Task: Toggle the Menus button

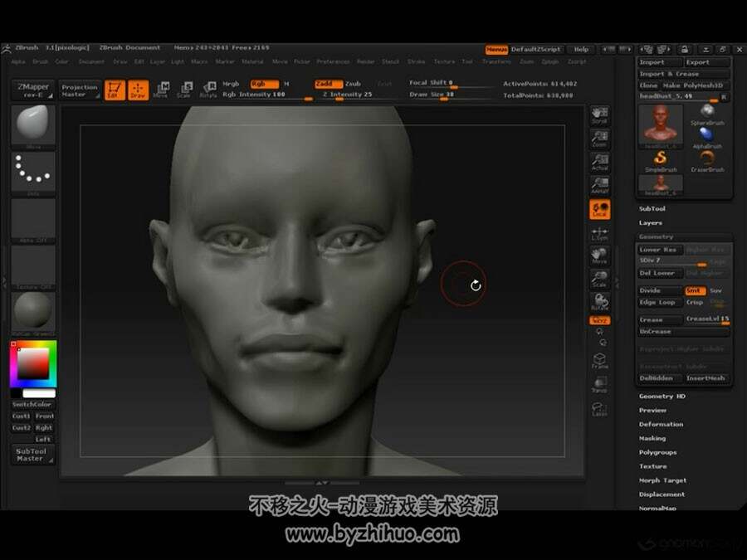Action: point(496,50)
